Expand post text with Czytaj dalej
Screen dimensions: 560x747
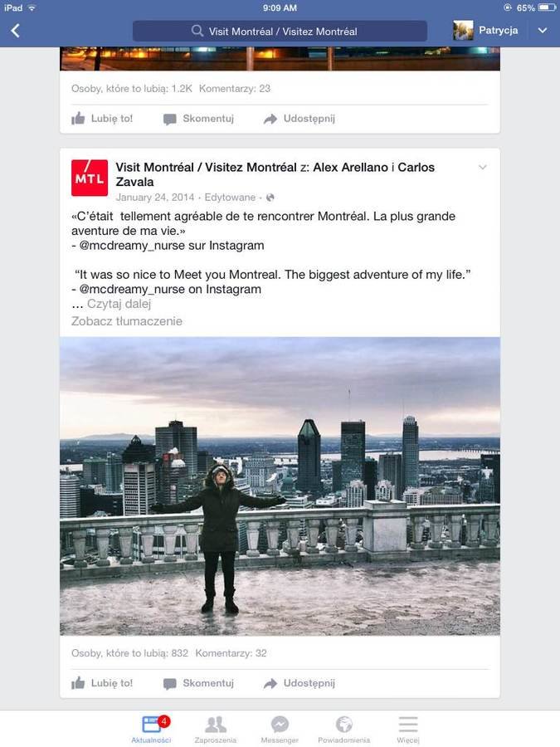tap(119, 304)
